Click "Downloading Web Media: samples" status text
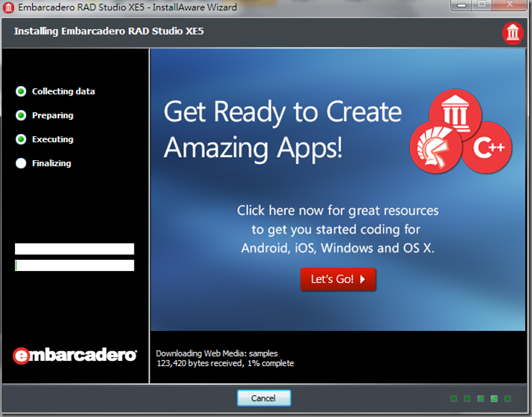This screenshot has width=532, height=417. pos(217,353)
